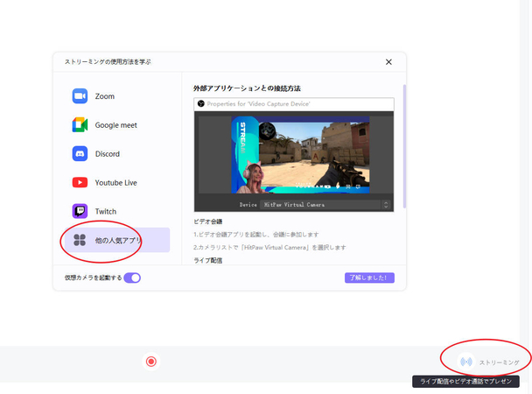Select the 他の人気アプリ label
This screenshot has width=532, height=394.
point(118,241)
